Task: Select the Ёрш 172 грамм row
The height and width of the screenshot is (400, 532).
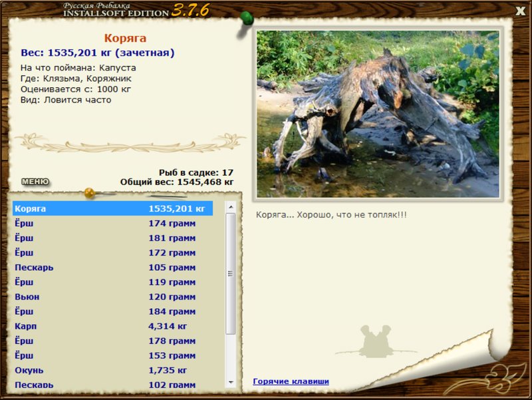Action: pyautogui.click(x=112, y=253)
